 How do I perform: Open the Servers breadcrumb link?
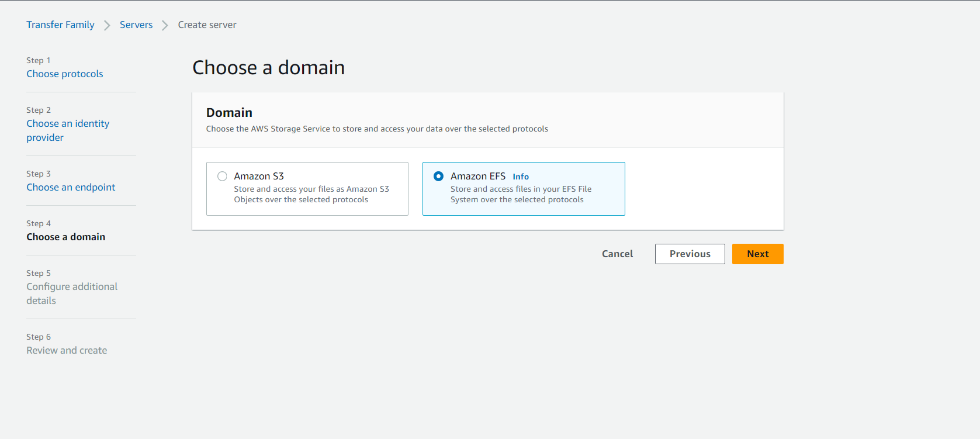136,25
